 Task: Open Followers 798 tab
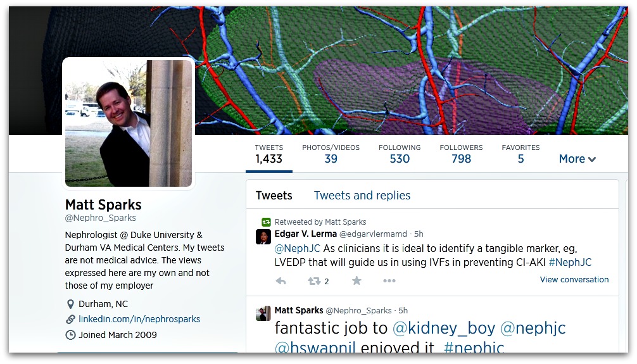(461, 154)
